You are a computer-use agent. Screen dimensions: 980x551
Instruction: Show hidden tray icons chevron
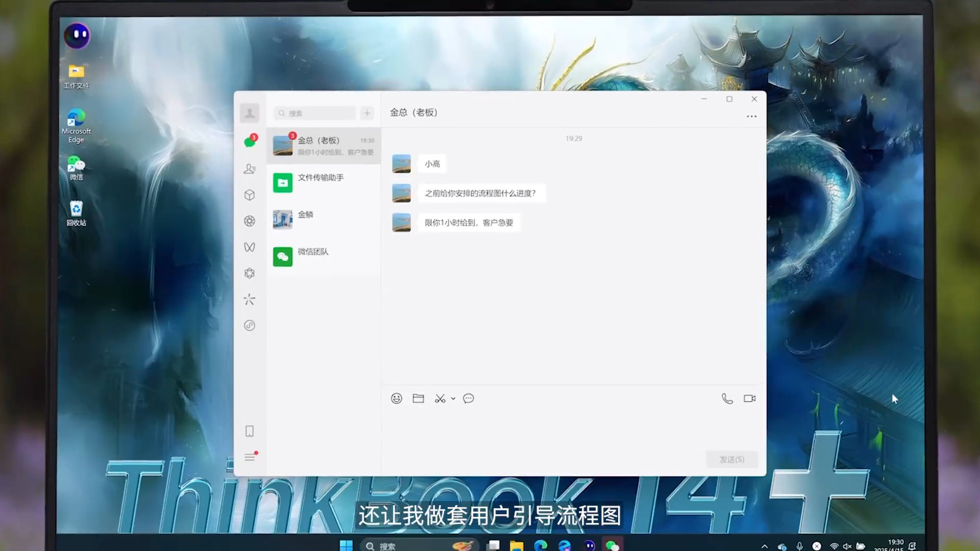[x=764, y=546]
